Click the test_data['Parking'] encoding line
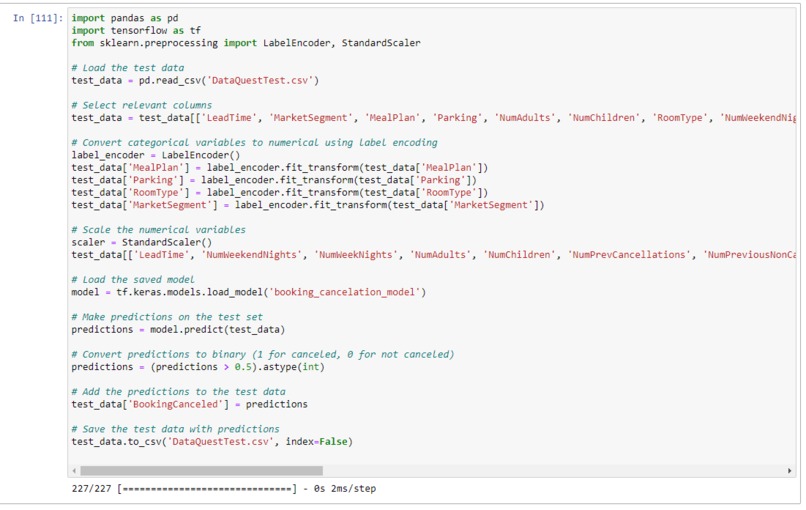This screenshot has width=806, height=510. (274, 180)
